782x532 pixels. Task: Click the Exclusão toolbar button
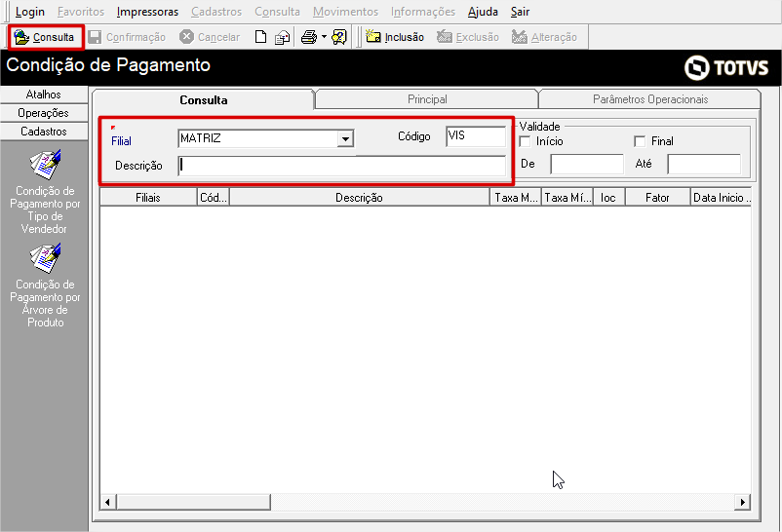468,37
